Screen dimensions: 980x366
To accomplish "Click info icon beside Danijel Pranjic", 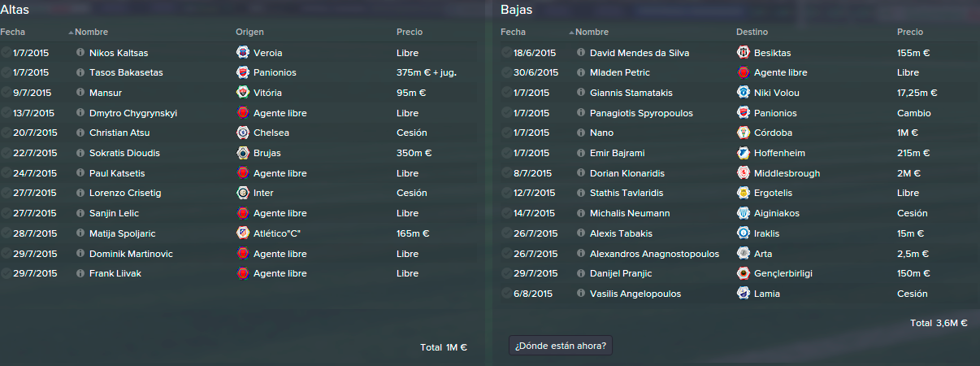I will coord(580,273).
